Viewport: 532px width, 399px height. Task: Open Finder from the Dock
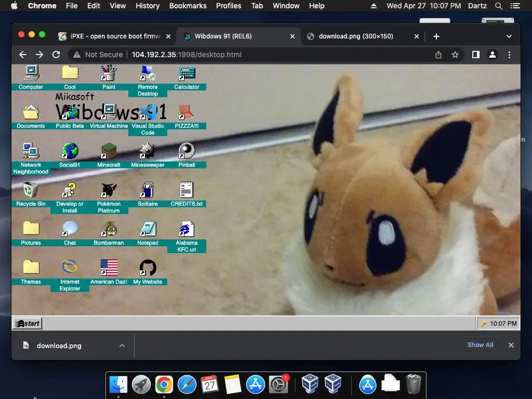pyautogui.click(x=118, y=385)
